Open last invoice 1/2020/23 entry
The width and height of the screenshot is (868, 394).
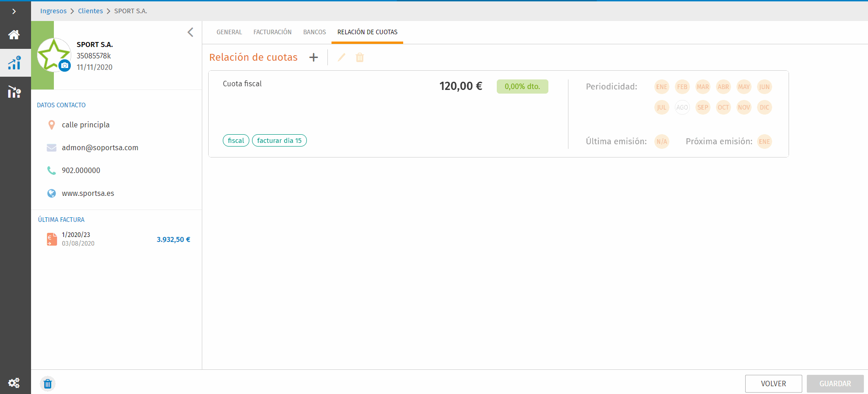tap(118, 239)
